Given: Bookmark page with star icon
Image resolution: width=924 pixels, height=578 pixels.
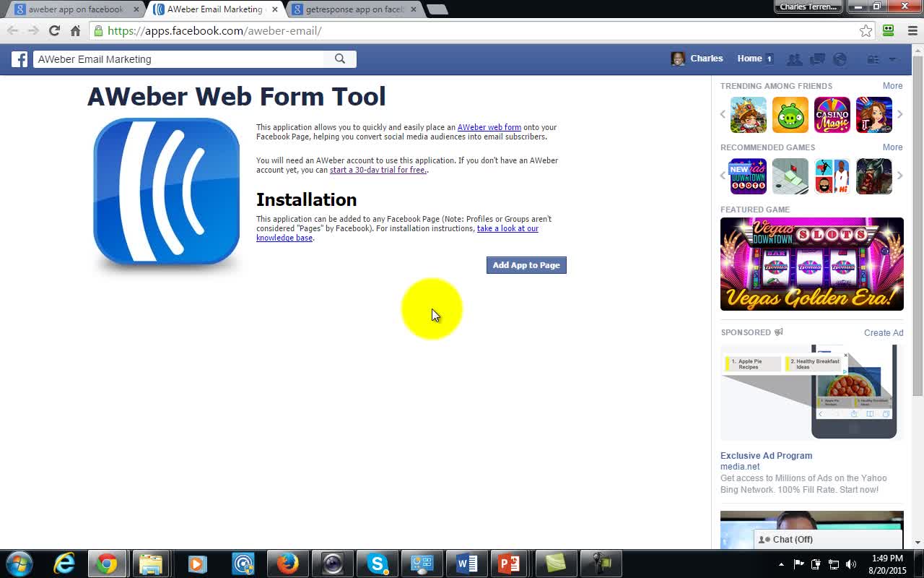Looking at the screenshot, I should click(866, 30).
